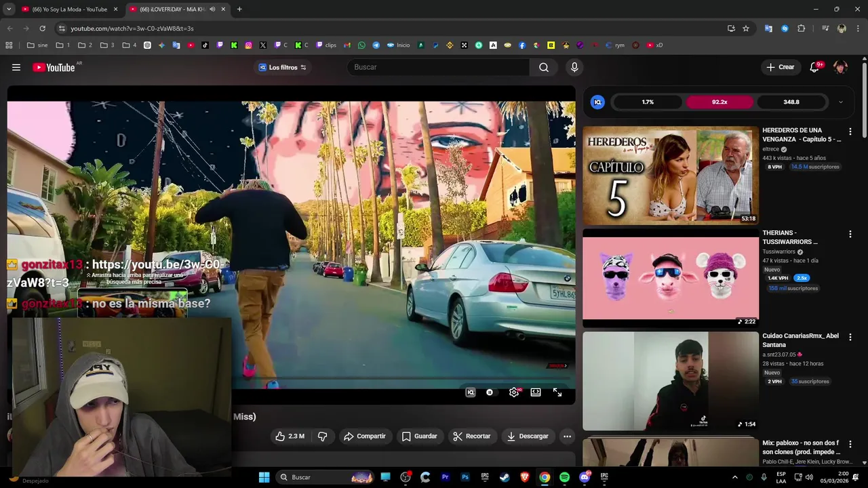
Task: Click the vidIQ badge in sidebar panel
Action: pos(597,102)
